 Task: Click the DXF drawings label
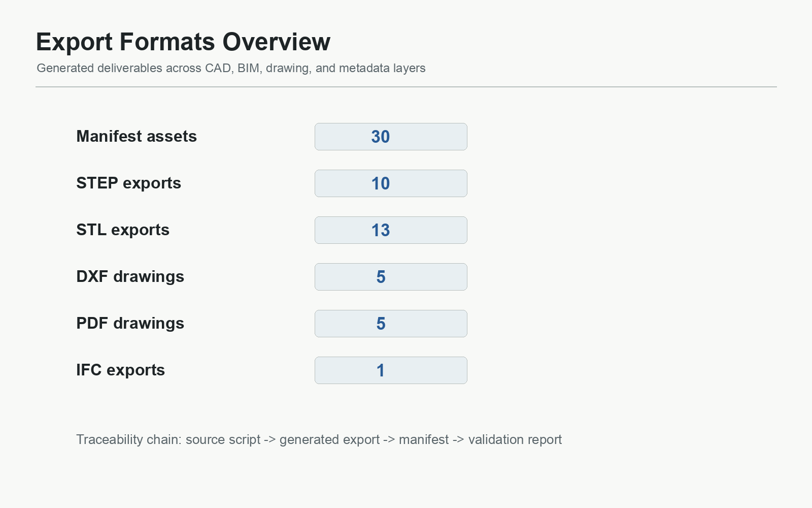click(130, 277)
